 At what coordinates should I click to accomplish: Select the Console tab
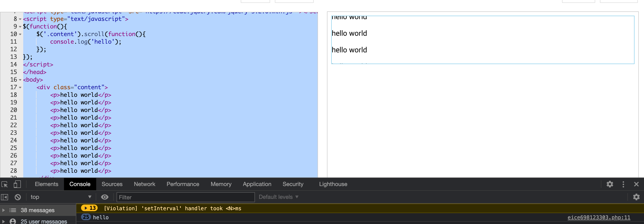80,184
